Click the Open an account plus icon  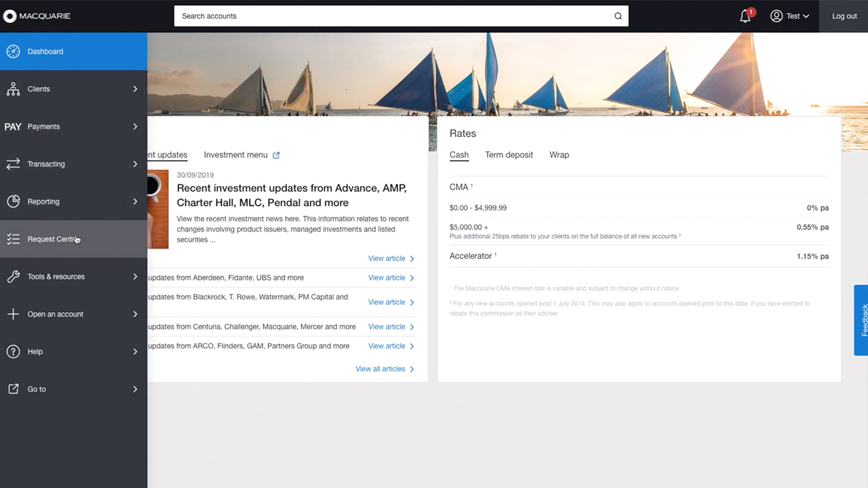[x=13, y=314]
